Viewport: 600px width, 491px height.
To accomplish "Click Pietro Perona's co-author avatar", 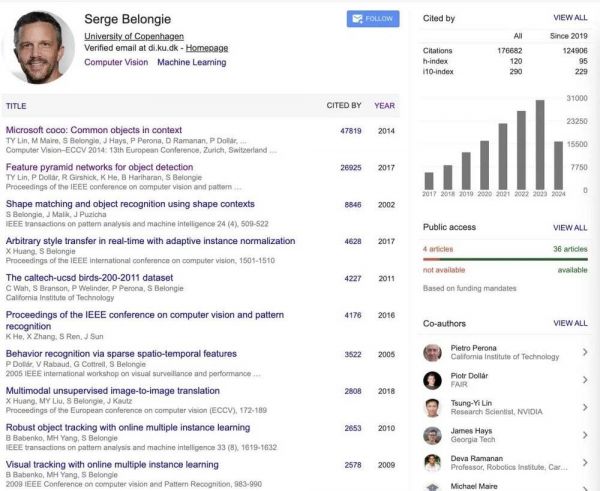I will [x=432, y=352].
